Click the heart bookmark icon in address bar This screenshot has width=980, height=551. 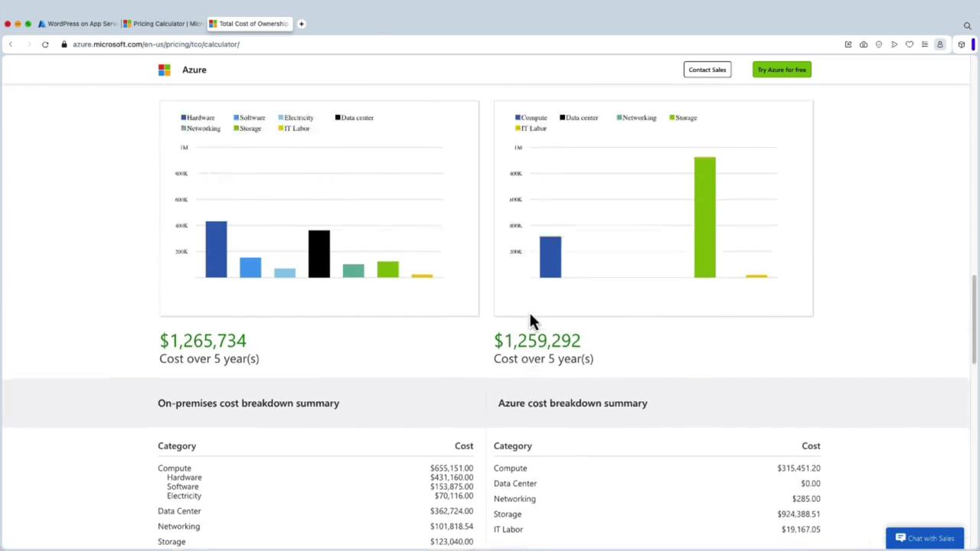click(909, 44)
